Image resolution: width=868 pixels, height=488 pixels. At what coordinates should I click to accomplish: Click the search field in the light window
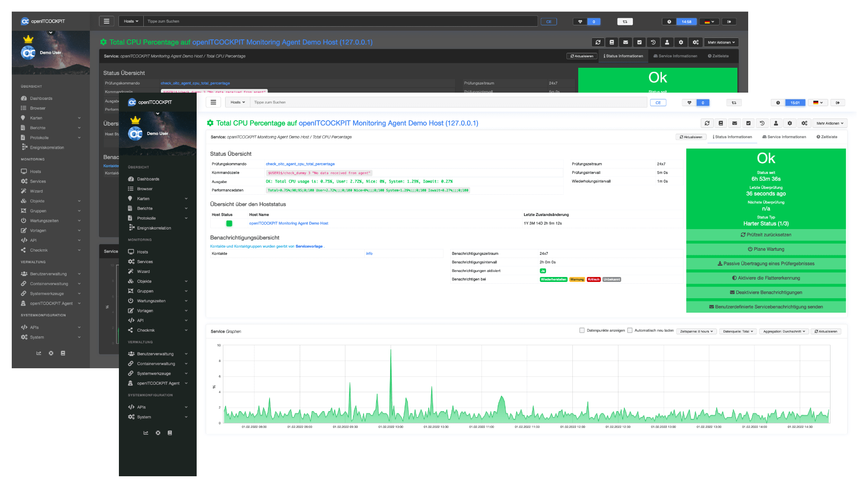coord(448,102)
